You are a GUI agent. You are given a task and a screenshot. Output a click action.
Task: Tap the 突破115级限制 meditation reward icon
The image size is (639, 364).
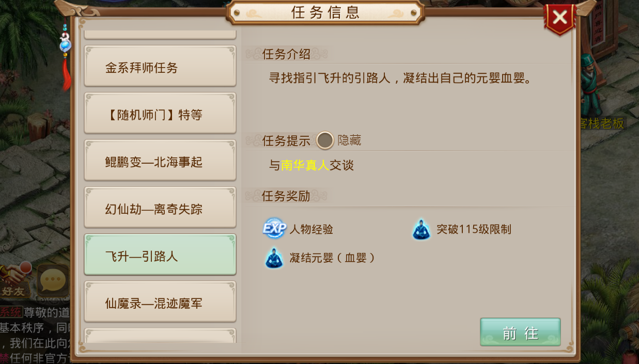pyautogui.click(x=422, y=229)
